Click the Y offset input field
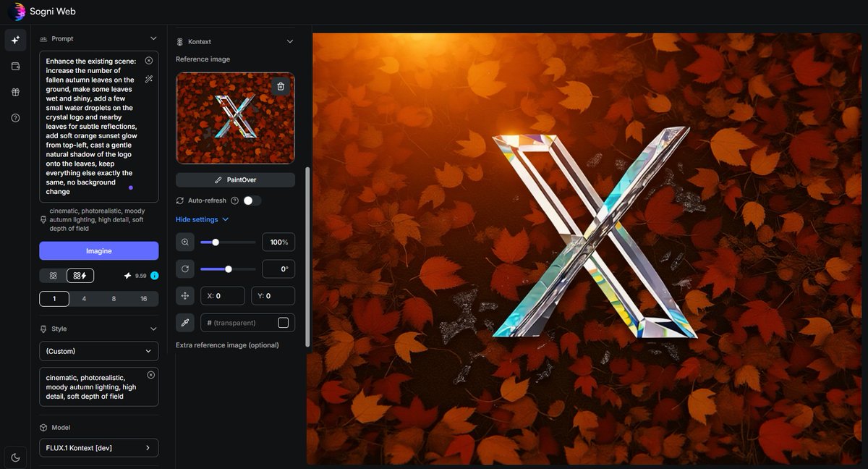Viewport: 868px width, 469px height. click(x=273, y=295)
